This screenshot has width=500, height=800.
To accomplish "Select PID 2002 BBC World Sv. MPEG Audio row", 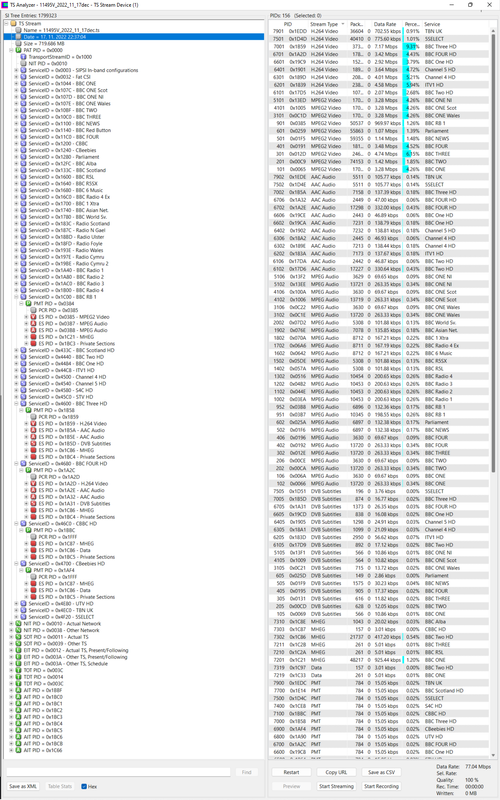I will click(x=380, y=322).
